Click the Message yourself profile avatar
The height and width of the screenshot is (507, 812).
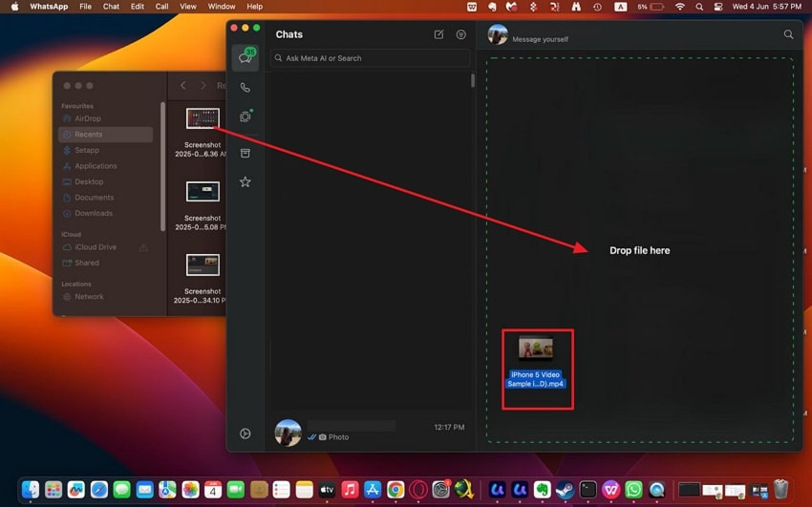click(x=497, y=34)
